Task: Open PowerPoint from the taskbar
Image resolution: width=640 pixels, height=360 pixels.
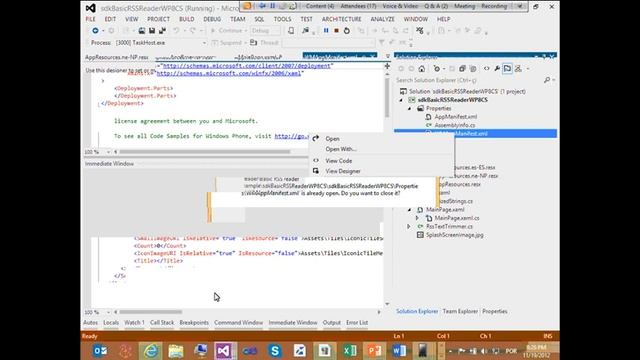Action: pyautogui.click(x=374, y=351)
